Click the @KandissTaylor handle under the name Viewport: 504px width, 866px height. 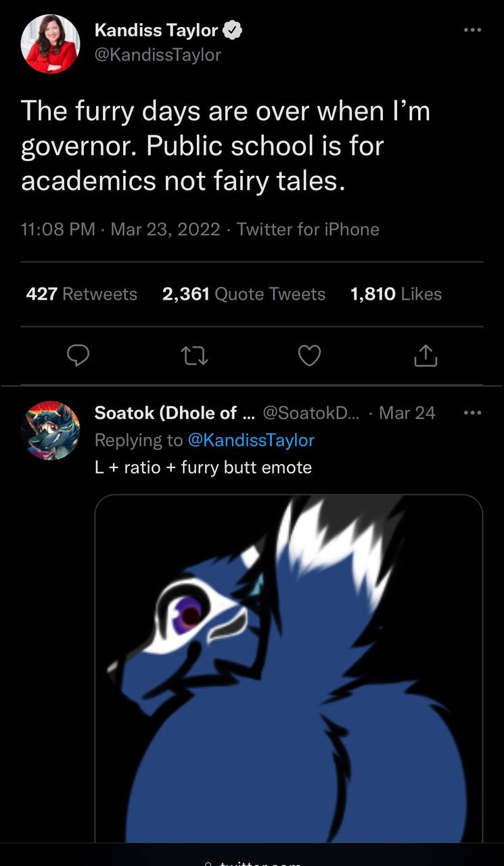158,55
